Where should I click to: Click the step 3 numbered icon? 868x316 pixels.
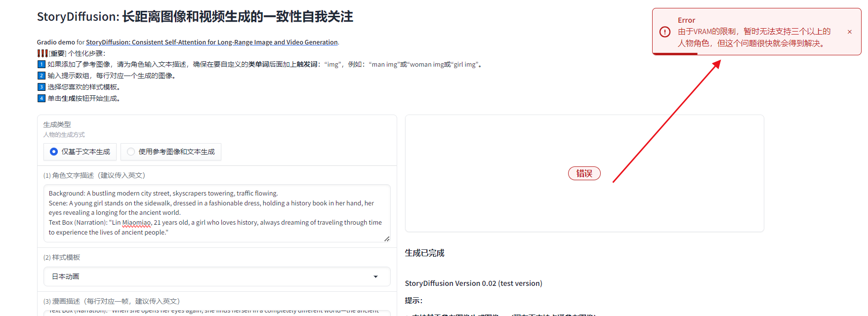pyautogui.click(x=41, y=87)
